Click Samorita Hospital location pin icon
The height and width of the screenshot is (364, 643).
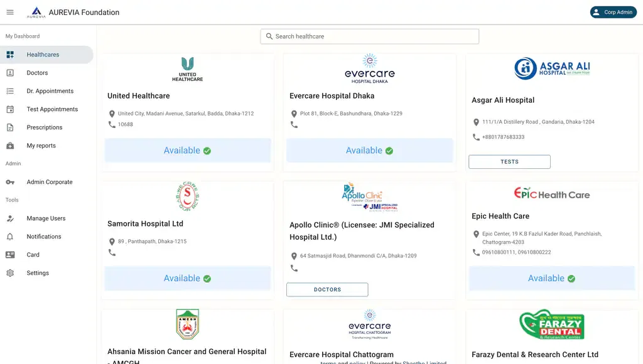(x=112, y=242)
